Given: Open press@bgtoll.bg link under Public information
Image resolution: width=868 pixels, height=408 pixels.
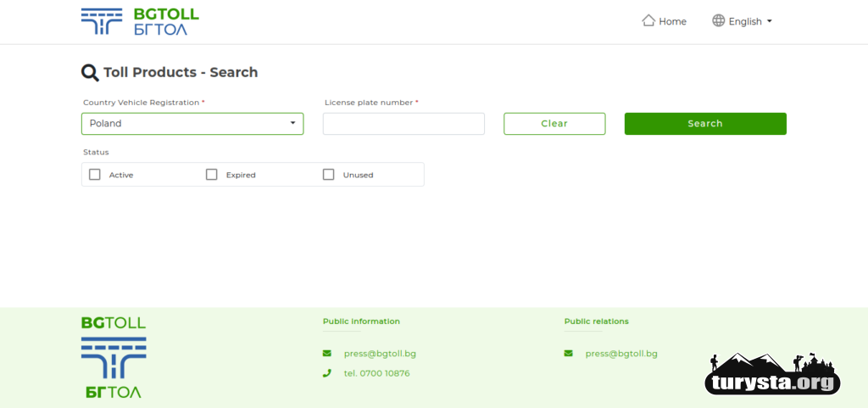Looking at the screenshot, I should 380,354.
